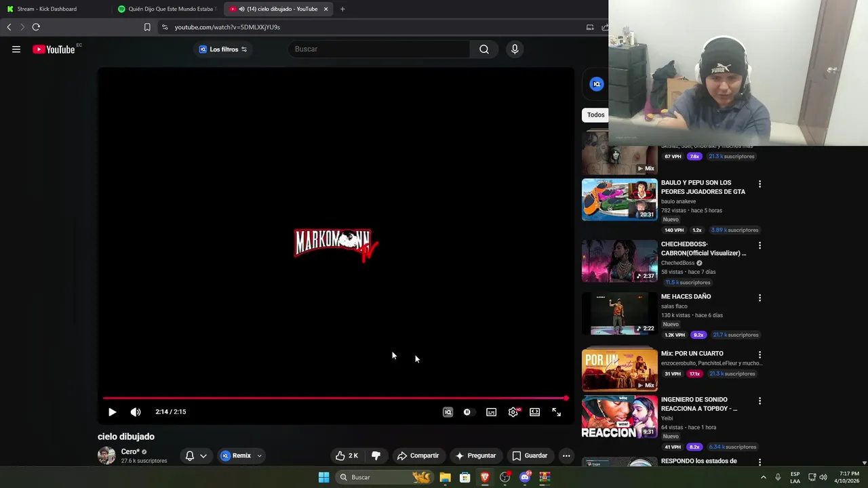
Task: Expand the Remix dropdown arrow
Action: [x=259, y=455]
